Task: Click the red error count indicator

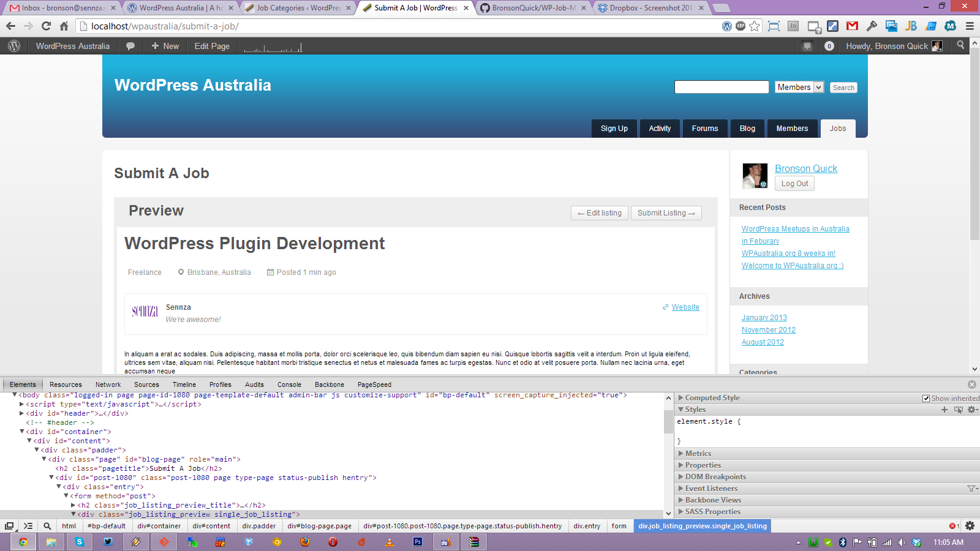Action: [954, 526]
